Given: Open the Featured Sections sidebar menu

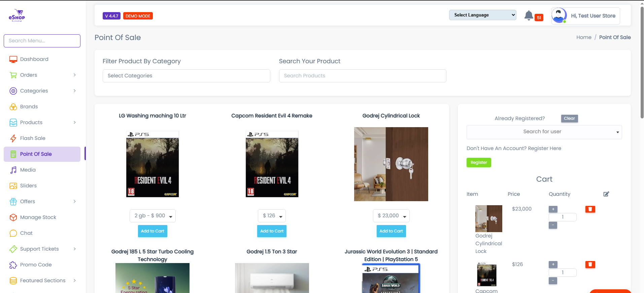Looking at the screenshot, I should click(42, 281).
